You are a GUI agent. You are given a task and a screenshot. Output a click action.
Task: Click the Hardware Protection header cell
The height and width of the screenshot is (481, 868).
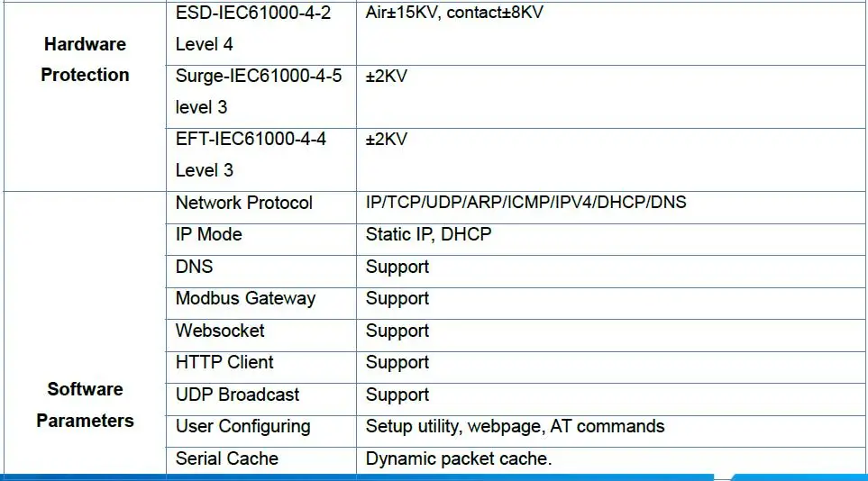point(85,95)
